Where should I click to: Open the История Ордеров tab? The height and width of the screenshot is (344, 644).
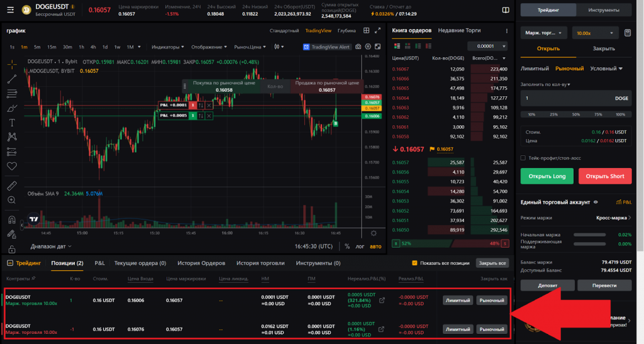point(201,263)
